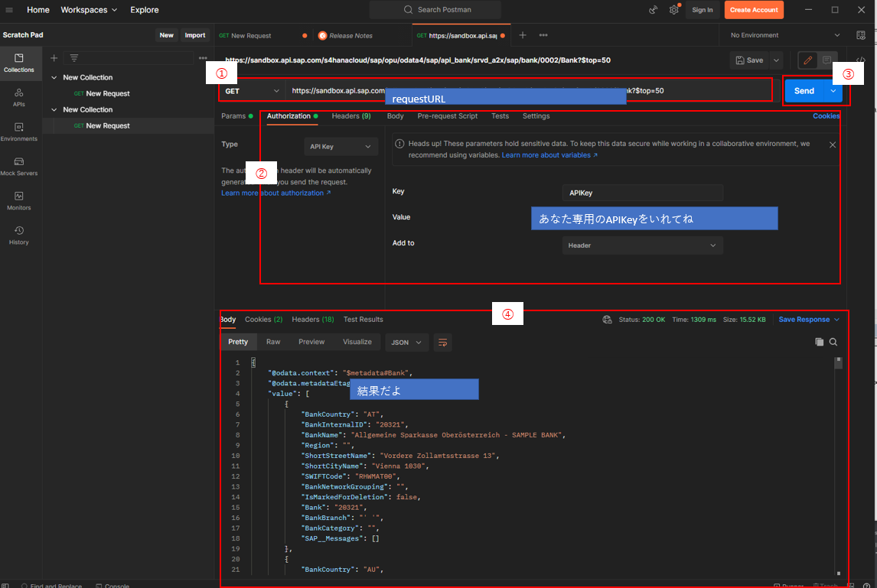Open collections panel more options dots
This screenshot has width=877, height=588.
[203, 58]
